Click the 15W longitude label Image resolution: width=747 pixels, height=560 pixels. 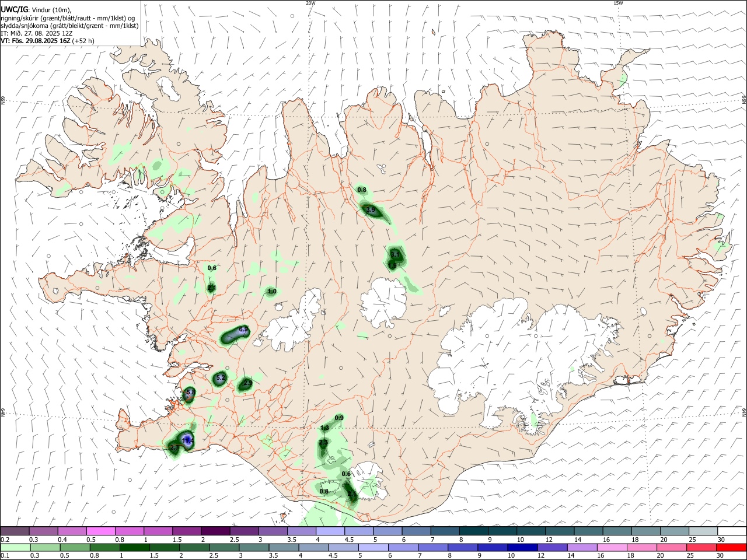tap(618, 3)
